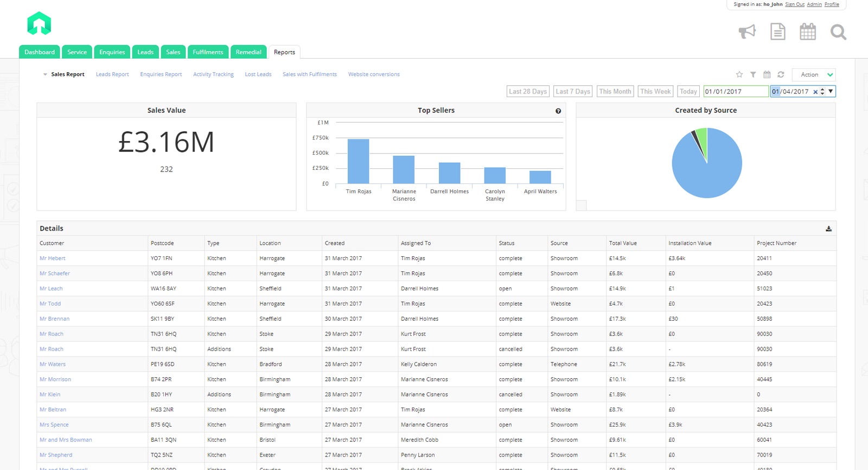Open the Fulfilments tab
The image size is (868, 470).
208,52
